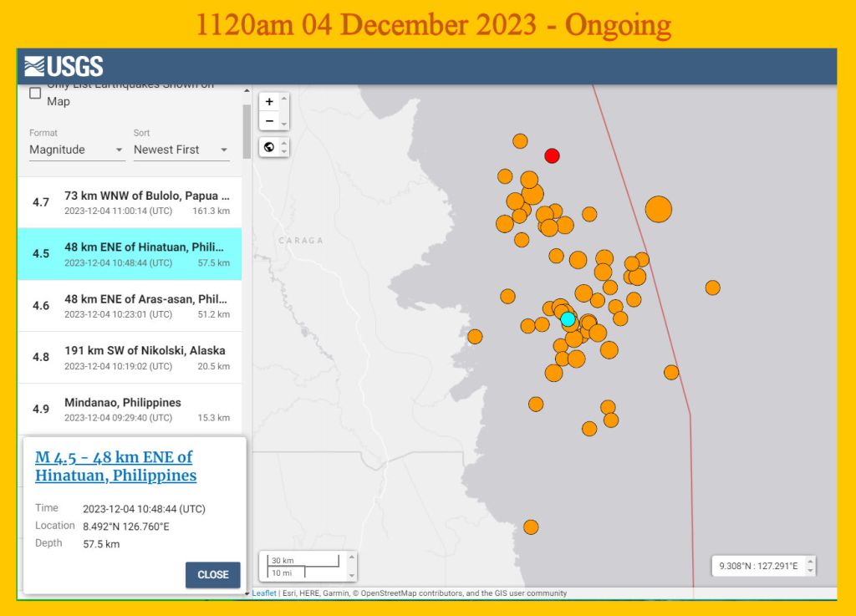
Task: Click the globe zoom-to-world icon
Action: [x=268, y=148]
